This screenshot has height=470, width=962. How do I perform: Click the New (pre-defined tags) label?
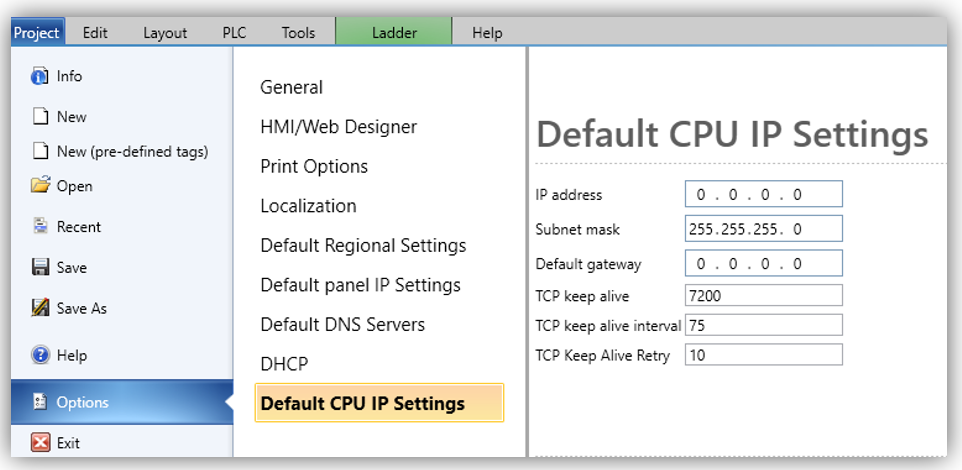coord(133,152)
